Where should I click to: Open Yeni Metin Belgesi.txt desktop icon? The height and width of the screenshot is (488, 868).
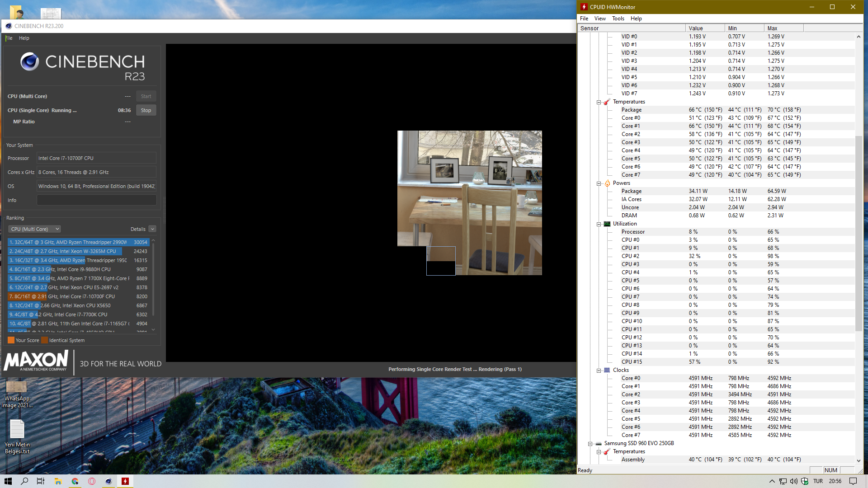[17, 436]
